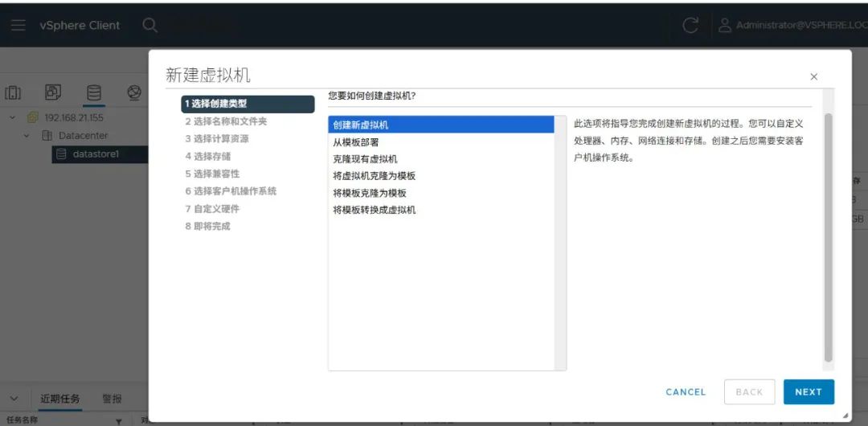Open the vSphere hamburger menu
Image resolution: width=868 pixels, height=426 pixels.
[18, 26]
